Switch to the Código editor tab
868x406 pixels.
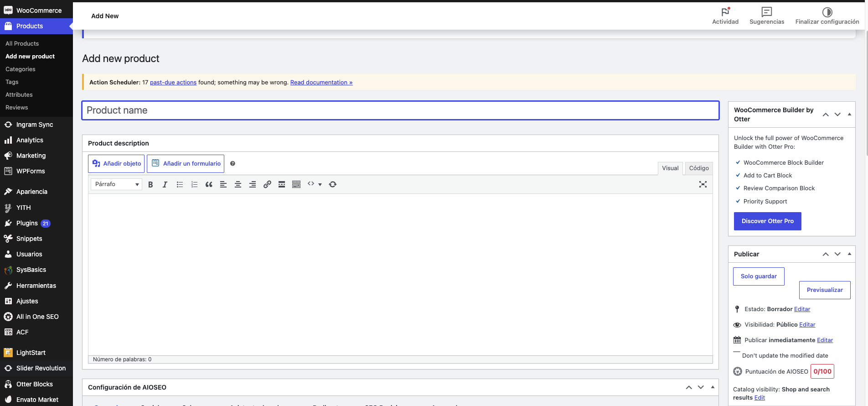pyautogui.click(x=699, y=168)
